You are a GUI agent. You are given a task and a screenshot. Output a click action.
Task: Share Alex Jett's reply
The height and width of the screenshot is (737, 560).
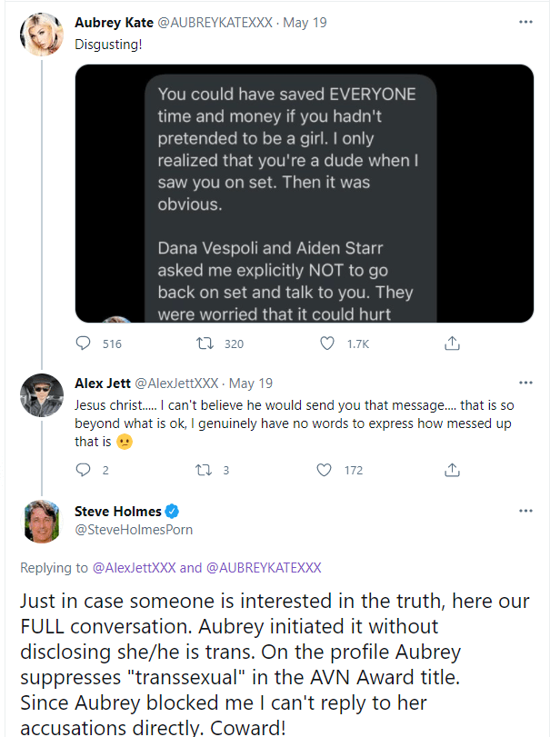452,470
